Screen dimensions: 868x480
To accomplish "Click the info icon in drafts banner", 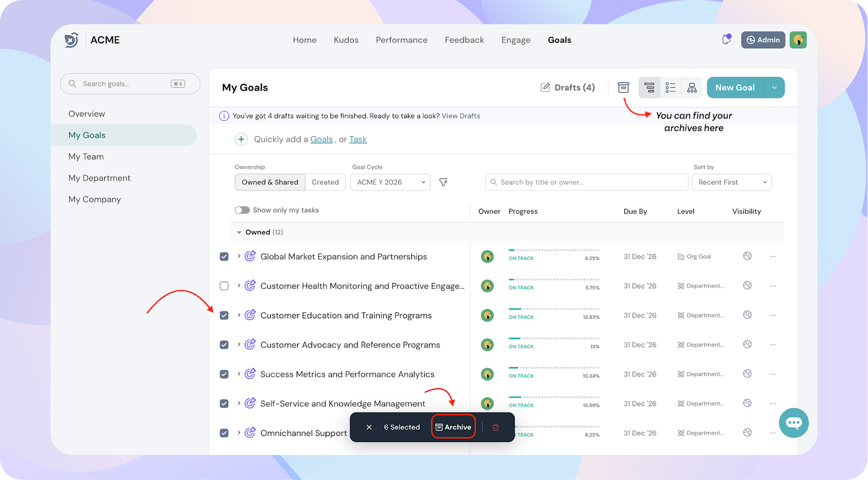I will click(224, 116).
